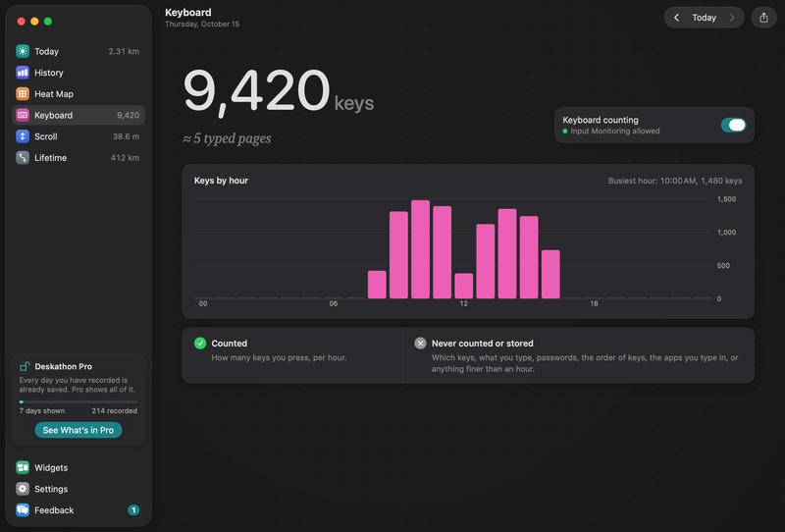
Task: Click the Lifetime icon in sidebar
Action: (x=23, y=158)
